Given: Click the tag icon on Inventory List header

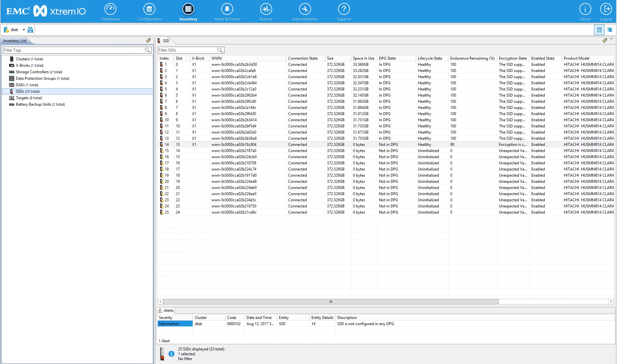Looking at the screenshot, I should pos(149,41).
